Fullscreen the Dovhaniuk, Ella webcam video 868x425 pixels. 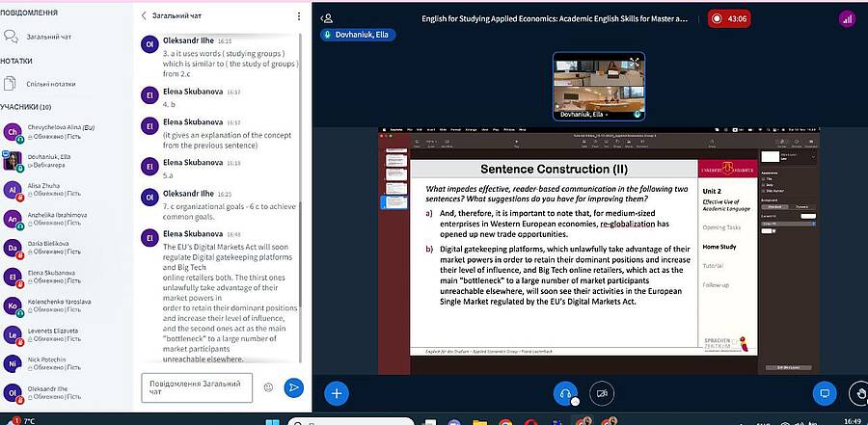point(635,62)
